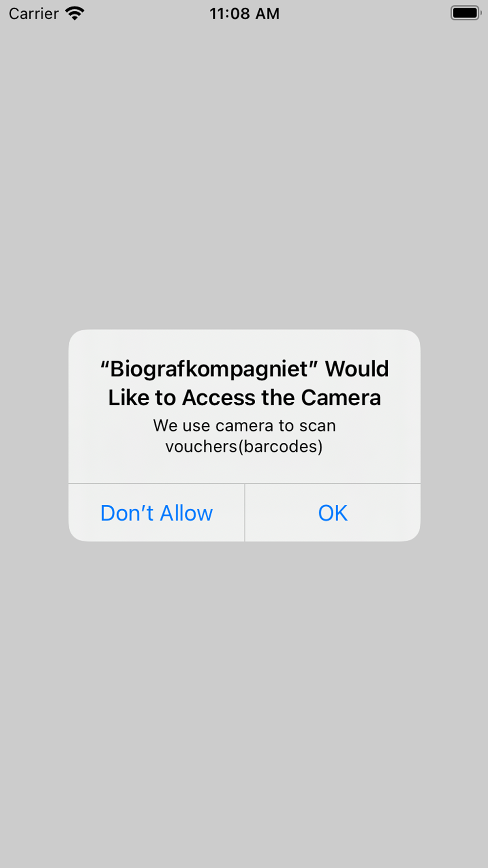Image resolution: width=488 pixels, height=868 pixels.
Task: Tap the Carrier label in status bar
Action: tap(34, 14)
